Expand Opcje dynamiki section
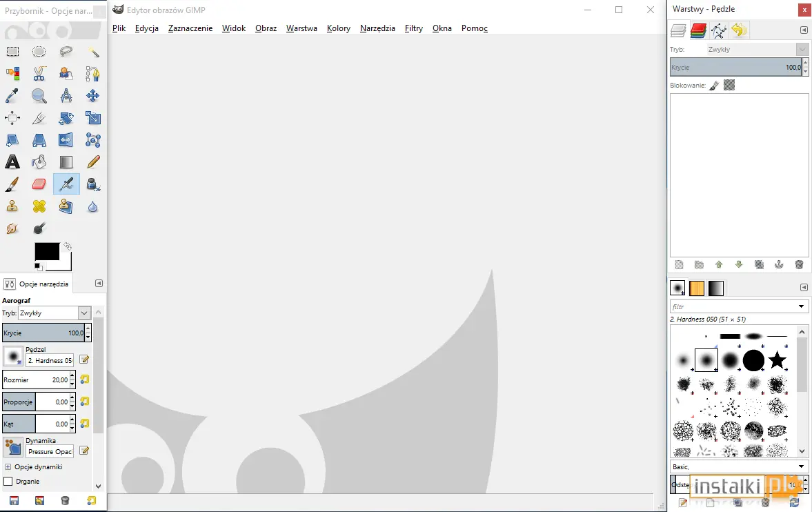The height and width of the screenshot is (512, 812). pos(8,467)
